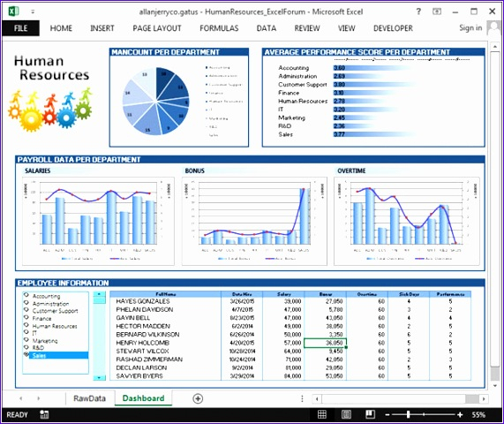This screenshot has height=424, width=504.
Task: Click horizontal scrollbar right arrow
Action: [484, 399]
